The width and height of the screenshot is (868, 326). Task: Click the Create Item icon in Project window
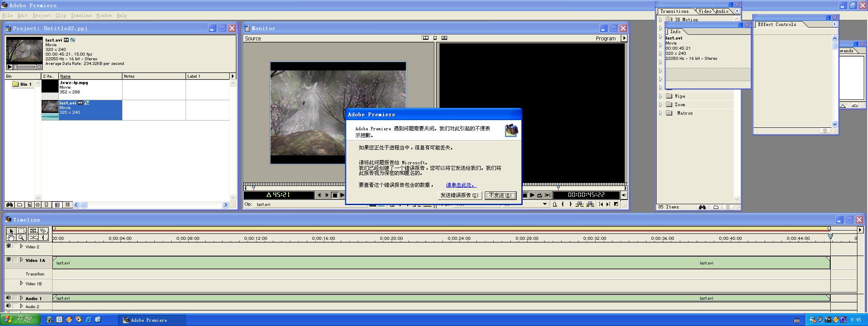click(x=29, y=205)
